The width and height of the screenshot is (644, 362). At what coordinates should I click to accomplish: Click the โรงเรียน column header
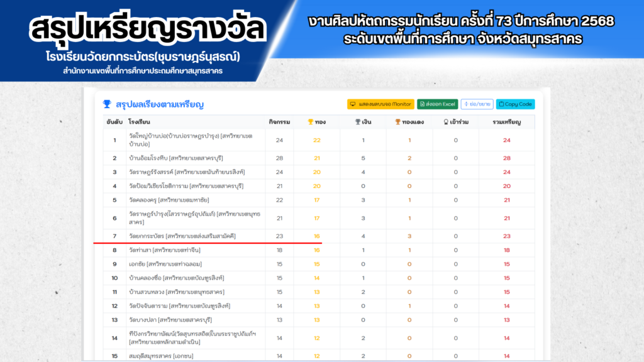pos(139,122)
